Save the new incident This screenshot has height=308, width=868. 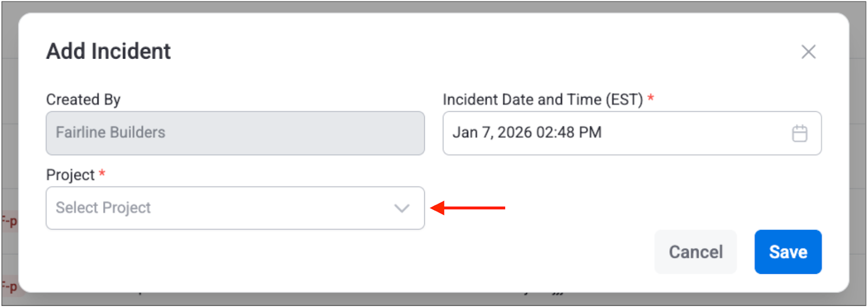(x=788, y=252)
